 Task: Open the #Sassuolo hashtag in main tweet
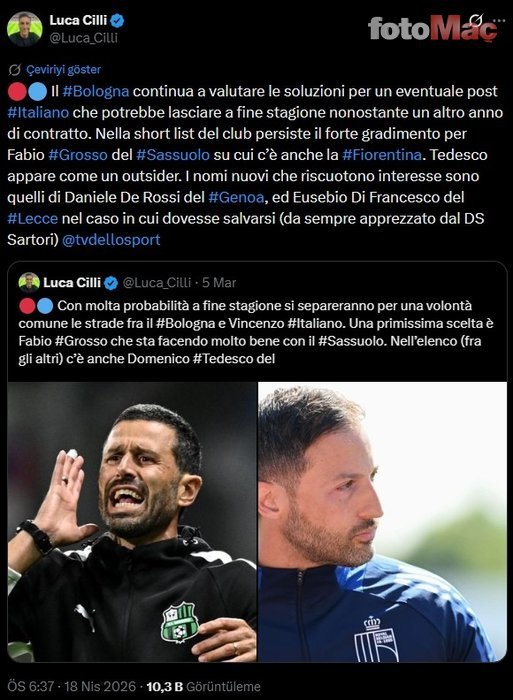[x=173, y=154]
